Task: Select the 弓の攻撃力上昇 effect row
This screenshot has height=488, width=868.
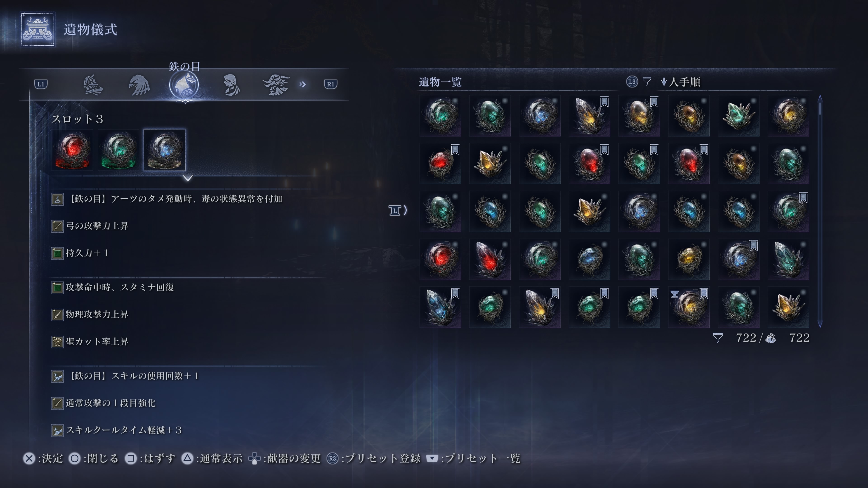Action: pyautogui.click(x=188, y=226)
